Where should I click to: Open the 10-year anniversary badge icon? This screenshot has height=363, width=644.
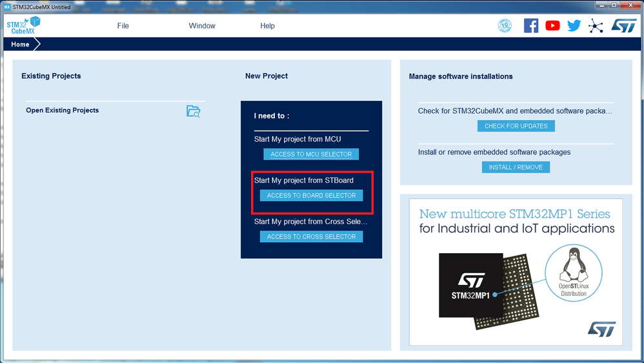pyautogui.click(x=505, y=25)
